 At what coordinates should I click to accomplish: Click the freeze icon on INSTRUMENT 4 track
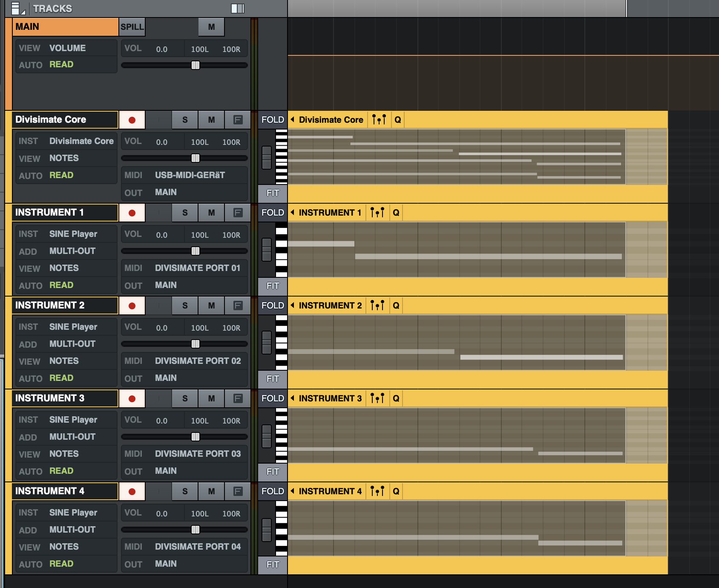tap(238, 492)
